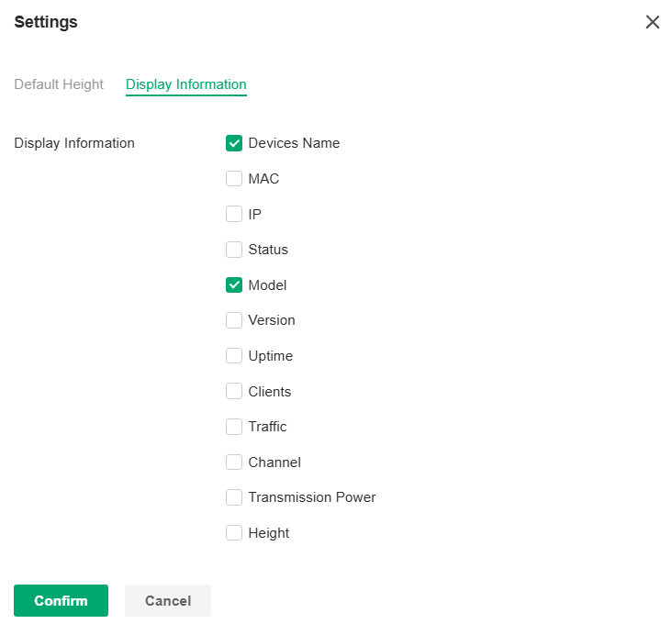Select the Channel checkbox
This screenshot has height=624, width=672.
pyautogui.click(x=234, y=462)
